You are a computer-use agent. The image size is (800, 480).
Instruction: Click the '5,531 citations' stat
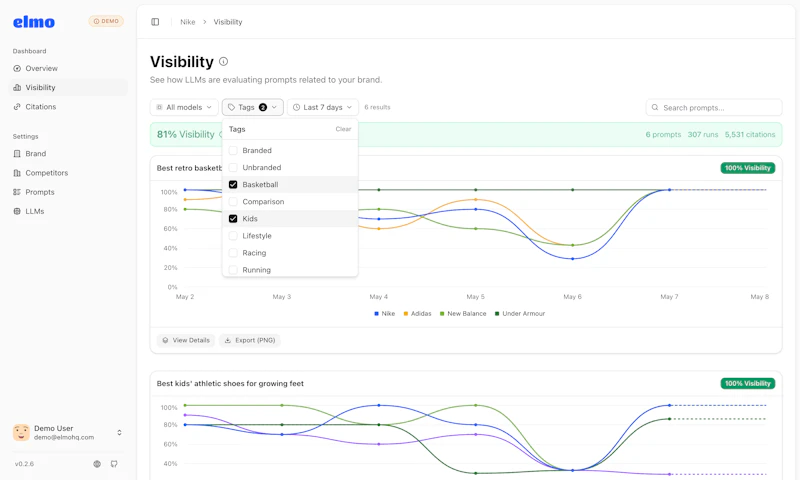pos(750,135)
